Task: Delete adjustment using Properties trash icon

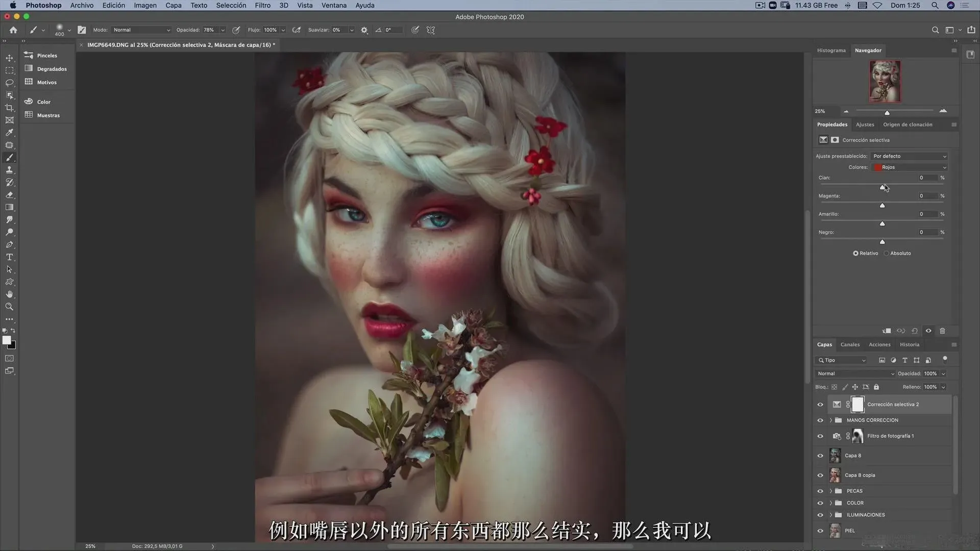Action: click(942, 331)
